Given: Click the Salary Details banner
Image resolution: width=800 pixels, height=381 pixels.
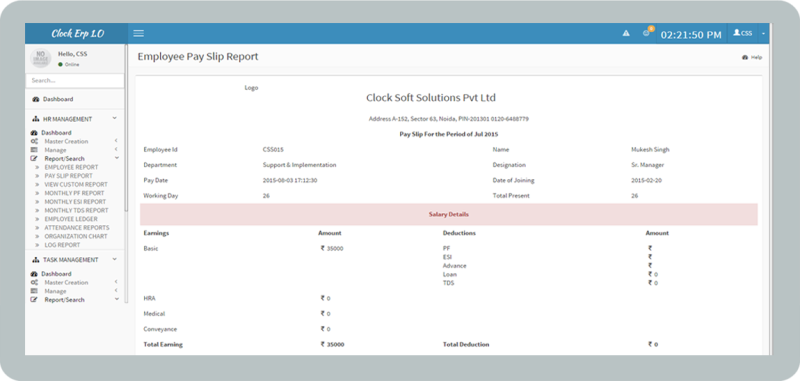Looking at the screenshot, I should tap(448, 215).
